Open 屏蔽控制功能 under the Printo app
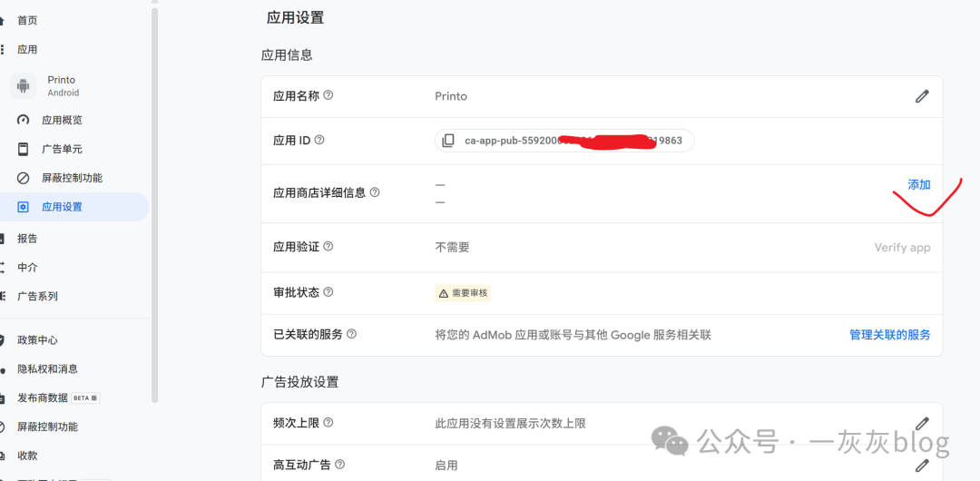Screen dimensions: 980x481 [72, 178]
